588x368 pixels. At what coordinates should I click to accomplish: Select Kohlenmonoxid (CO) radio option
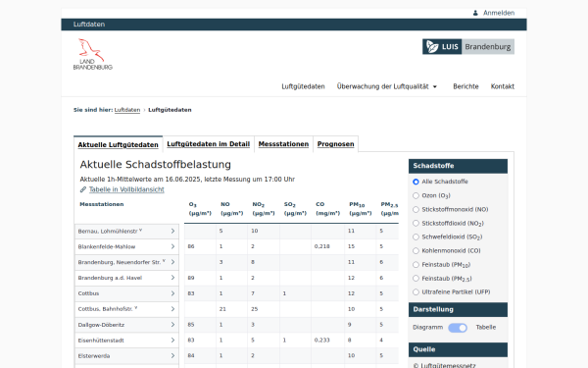416,251
